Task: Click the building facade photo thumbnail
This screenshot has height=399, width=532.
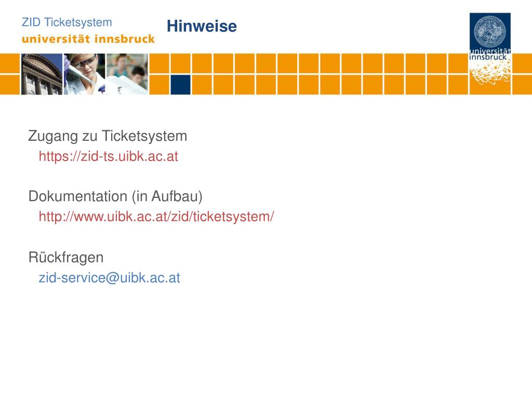Action: pos(42,74)
